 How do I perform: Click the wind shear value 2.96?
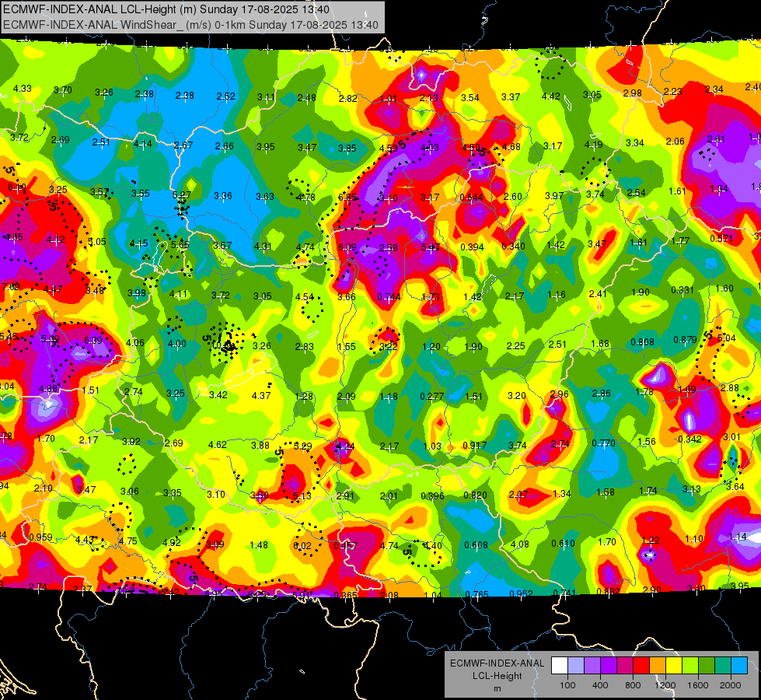(x=560, y=394)
